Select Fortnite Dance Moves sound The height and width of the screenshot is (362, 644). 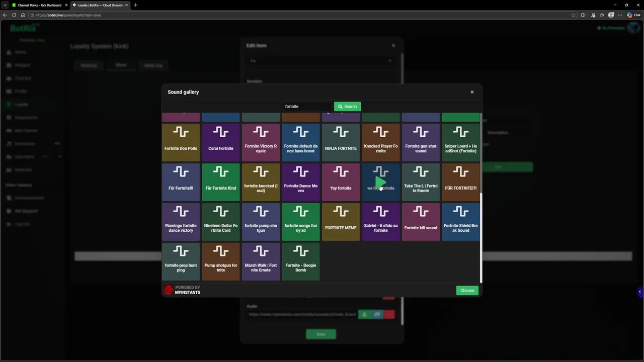click(x=301, y=182)
